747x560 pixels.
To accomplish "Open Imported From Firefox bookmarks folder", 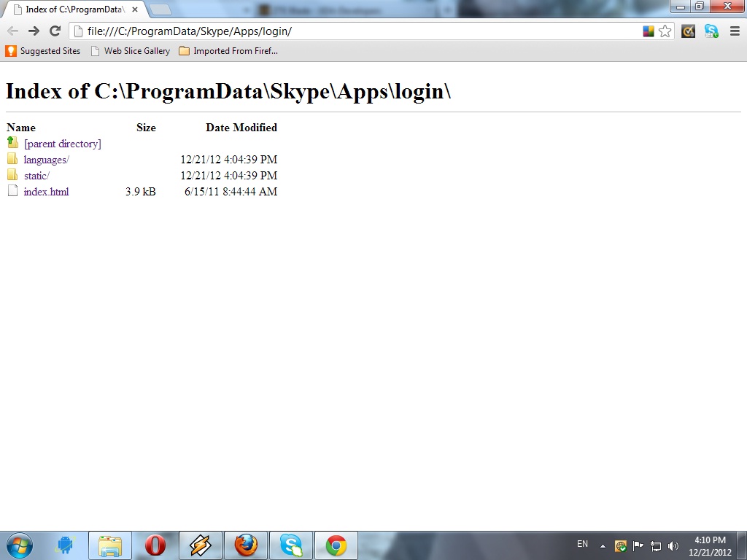I will point(228,51).
